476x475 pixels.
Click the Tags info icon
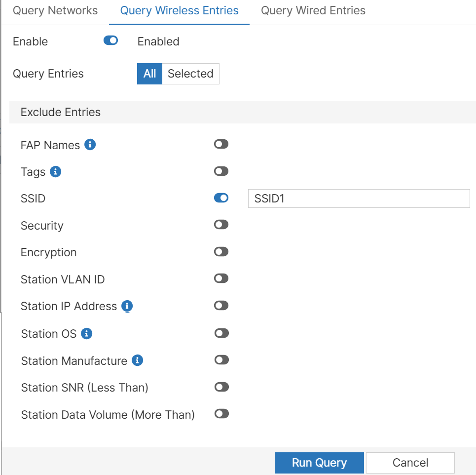[55, 172]
